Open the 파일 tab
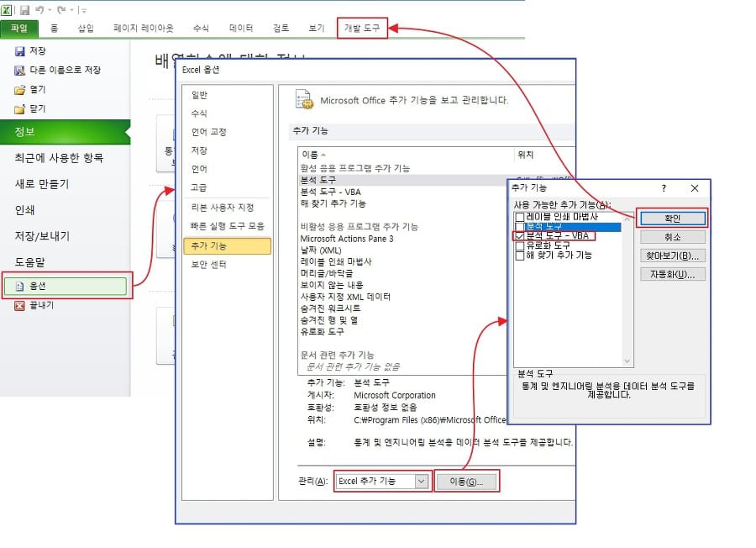This screenshot has width=756, height=548. click(x=19, y=29)
